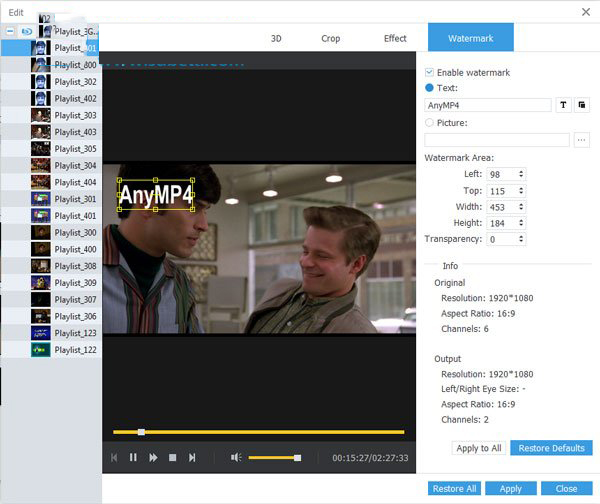Adjust the Height value stepper arrows
The height and width of the screenshot is (504, 600).
pyautogui.click(x=521, y=223)
